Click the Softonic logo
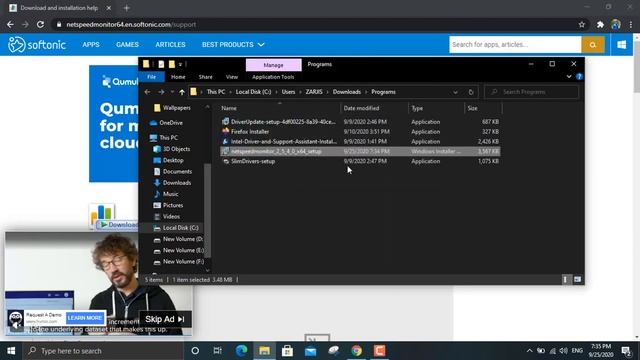 [x=37, y=44]
